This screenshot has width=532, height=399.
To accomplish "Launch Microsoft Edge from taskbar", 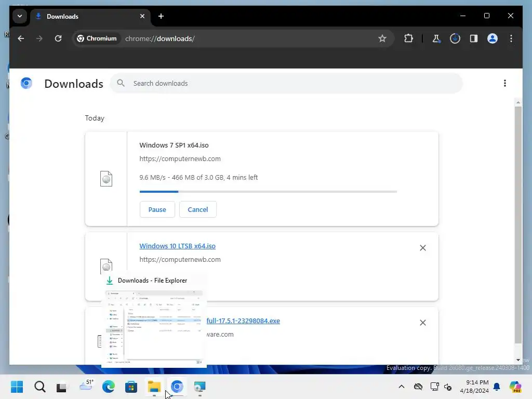I will click(109, 387).
